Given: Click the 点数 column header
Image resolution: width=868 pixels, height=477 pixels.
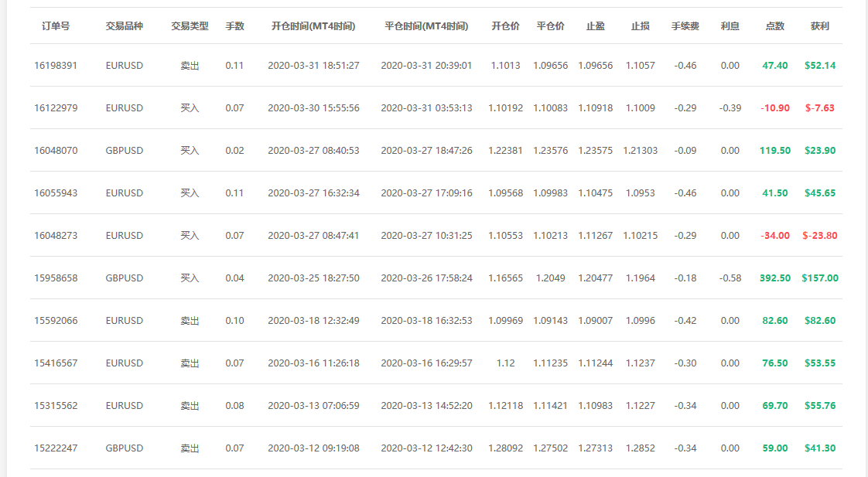Looking at the screenshot, I should click(x=774, y=26).
